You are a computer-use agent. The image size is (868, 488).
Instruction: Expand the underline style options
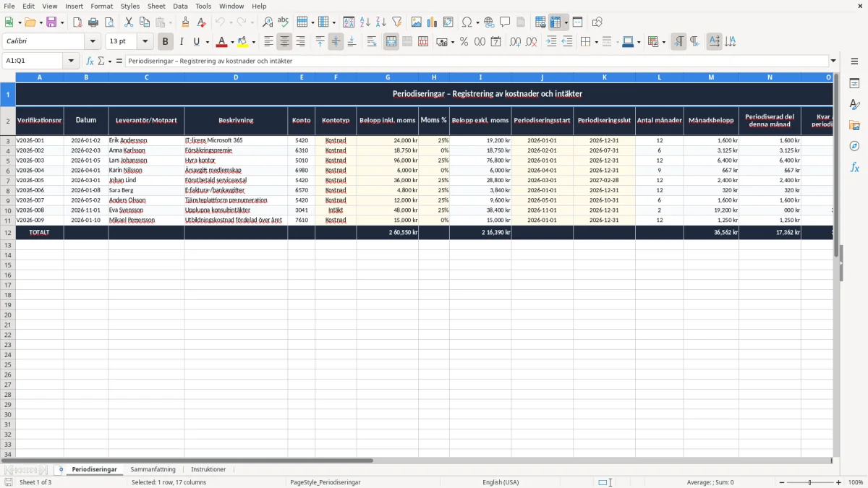[x=207, y=42]
